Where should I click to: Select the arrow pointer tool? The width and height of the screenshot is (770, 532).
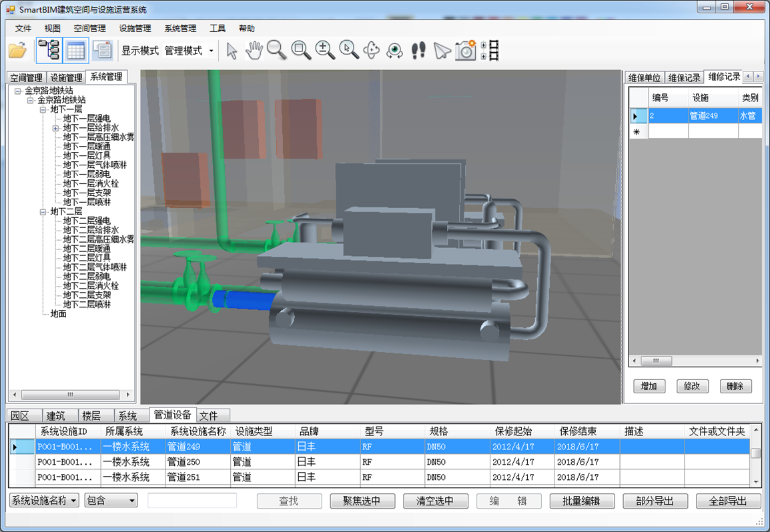232,51
